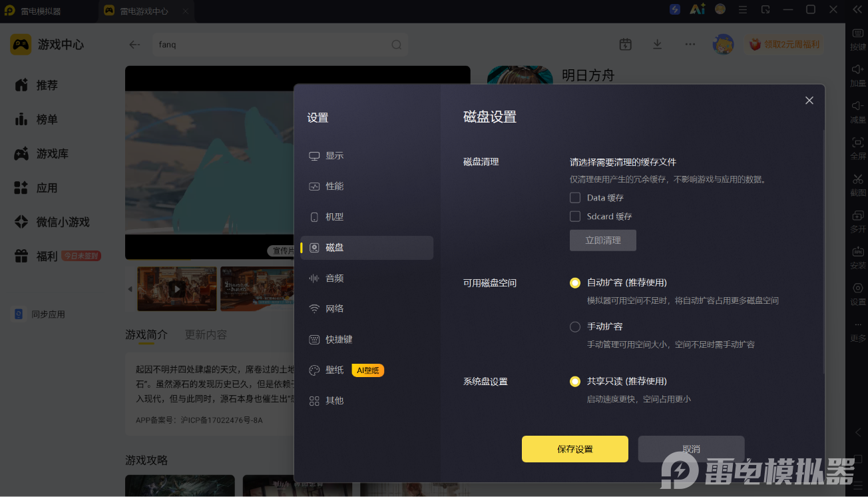Open the 其他 settings section
868x497 pixels.
click(367, 400)
